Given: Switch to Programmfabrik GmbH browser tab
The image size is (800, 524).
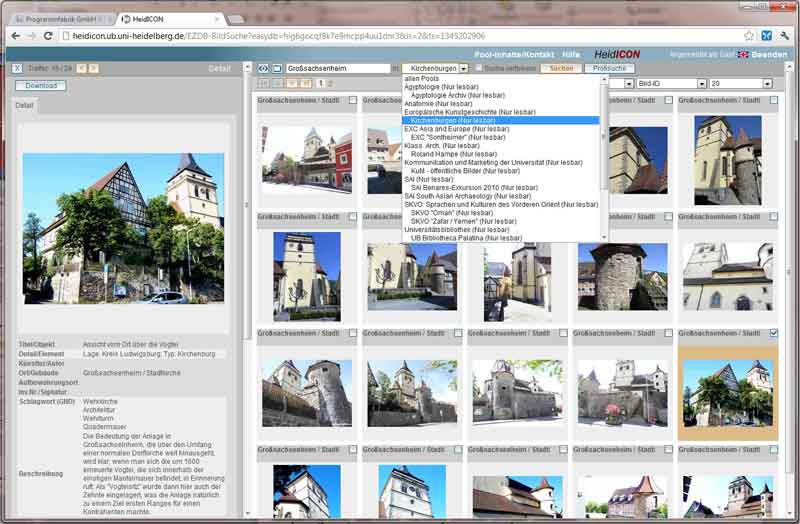Looking at the screenshot, I should [x=60, y=19].
